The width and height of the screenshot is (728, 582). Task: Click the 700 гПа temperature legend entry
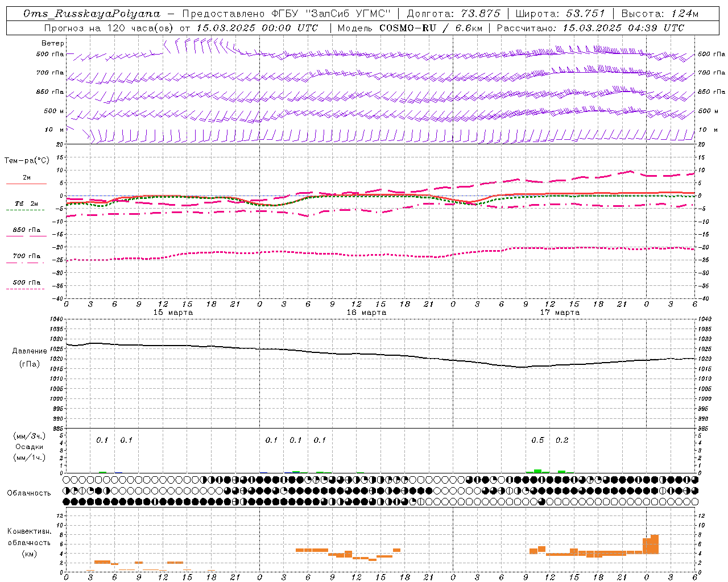[27, 256]
